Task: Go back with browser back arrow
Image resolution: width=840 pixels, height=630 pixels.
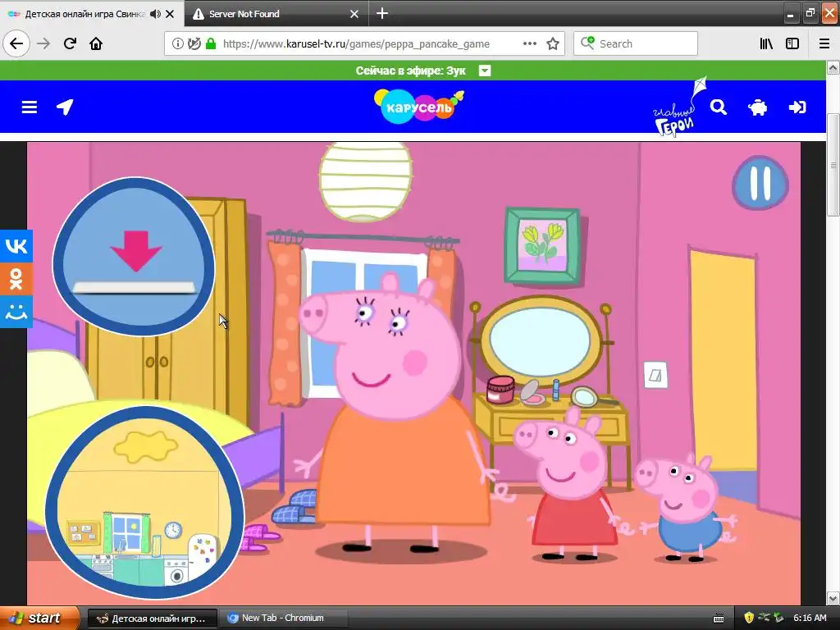Action: click(16, 43)
